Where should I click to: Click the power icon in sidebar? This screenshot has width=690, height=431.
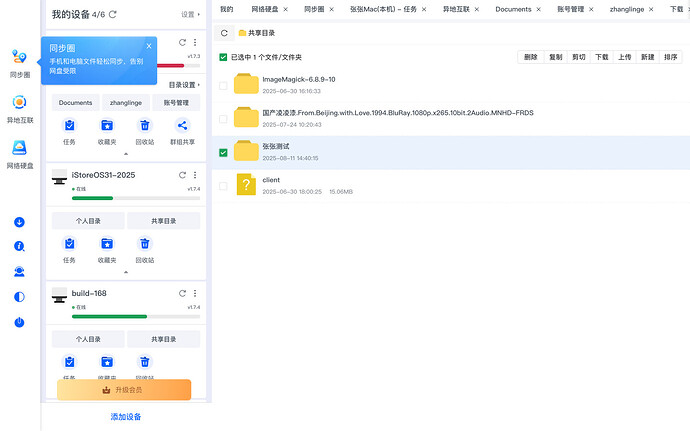click(x=19, y=322)
